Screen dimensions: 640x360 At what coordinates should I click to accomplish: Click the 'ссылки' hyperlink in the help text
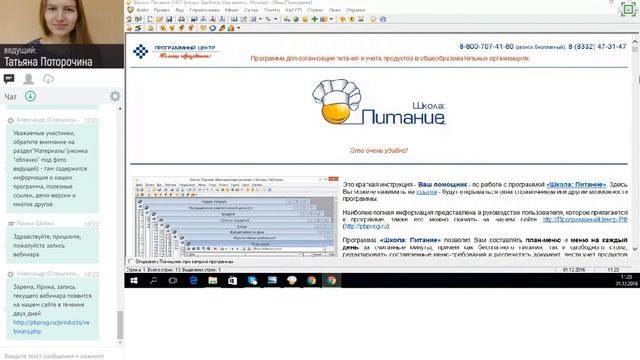(427, 191)
